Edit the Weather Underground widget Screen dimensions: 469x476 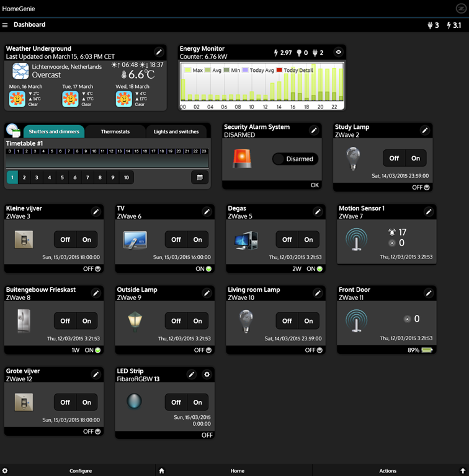[159, 52]
